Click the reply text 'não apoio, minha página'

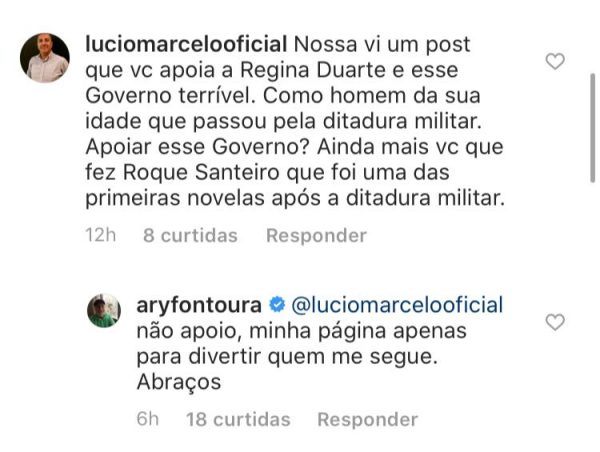tap(262, 331)
